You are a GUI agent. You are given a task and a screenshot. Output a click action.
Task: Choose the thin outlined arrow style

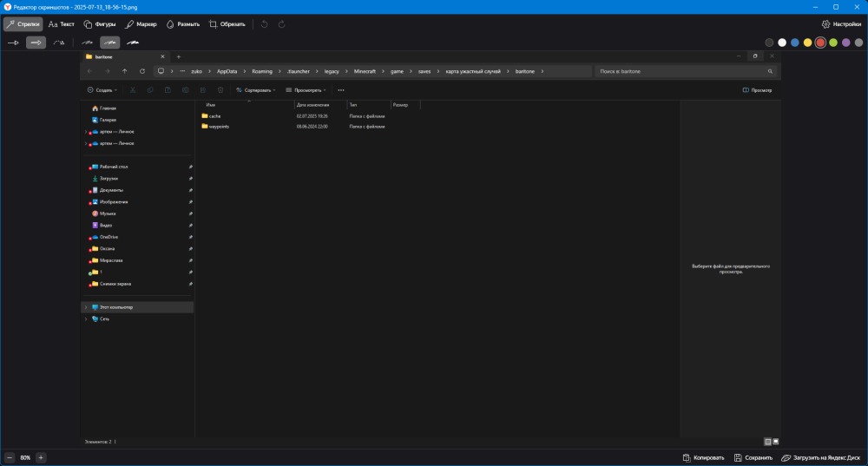pos(13,43)
